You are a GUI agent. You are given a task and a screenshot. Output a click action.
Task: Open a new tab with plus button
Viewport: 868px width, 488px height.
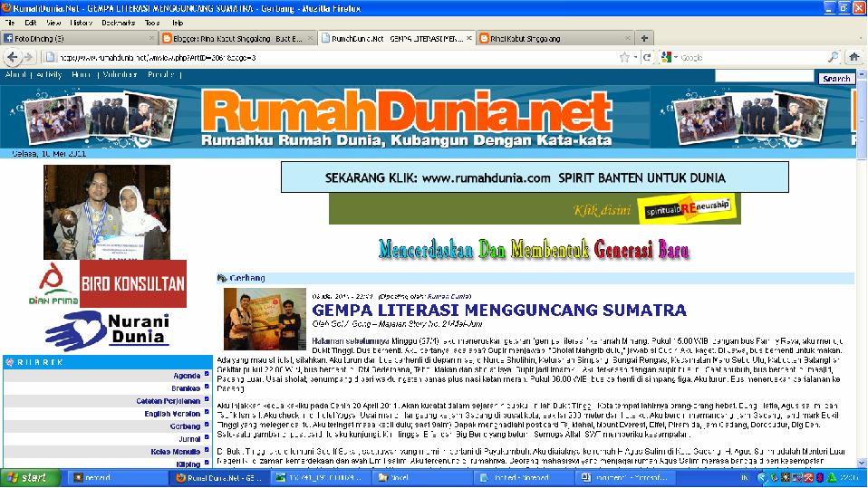(644, 38)
